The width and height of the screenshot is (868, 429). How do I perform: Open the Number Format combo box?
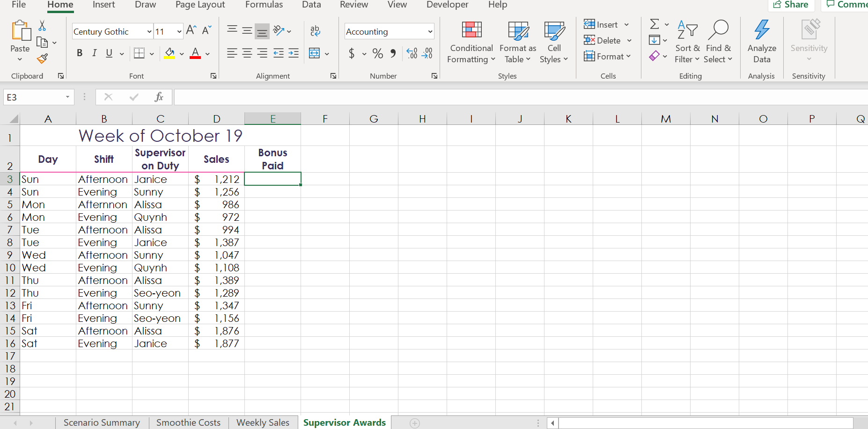[x=389, y=31]
